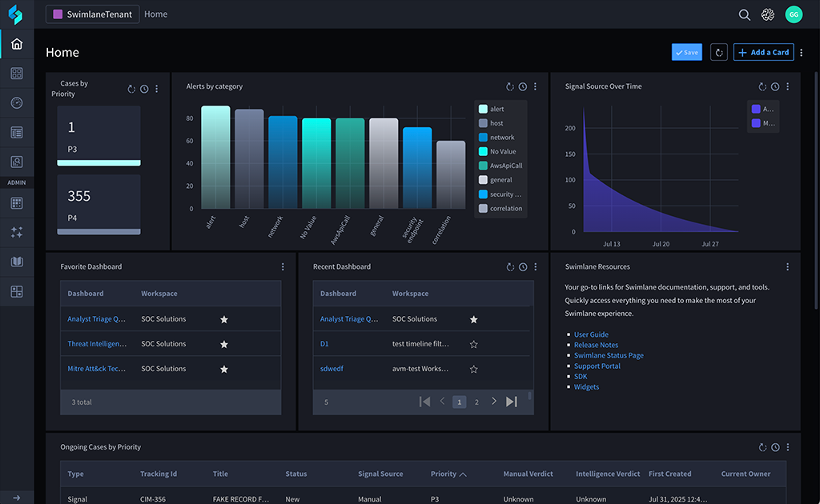Expand the sidebar with bottom arrow

pyautogui.click(x=17, y=498)
